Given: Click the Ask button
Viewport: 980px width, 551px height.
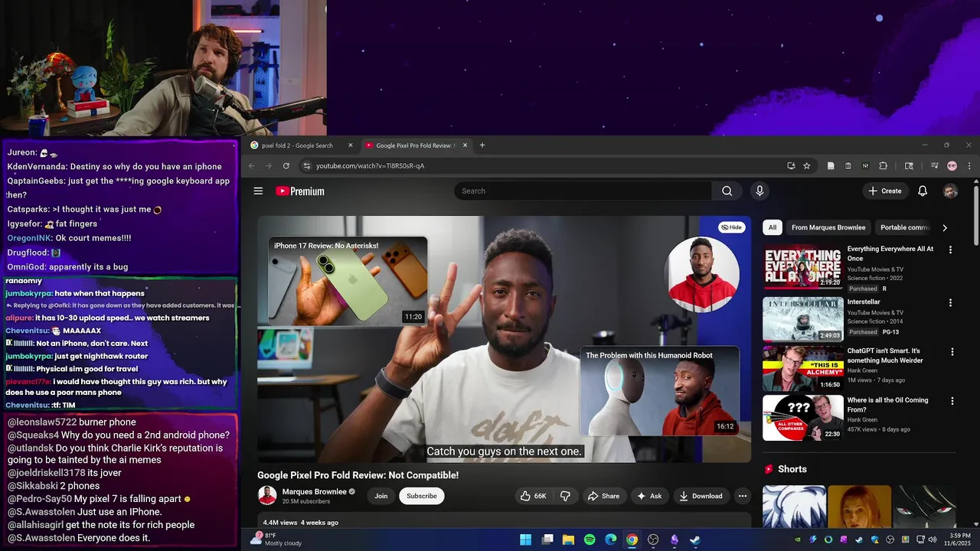Looking at the screenshot, I should [649, 496].
